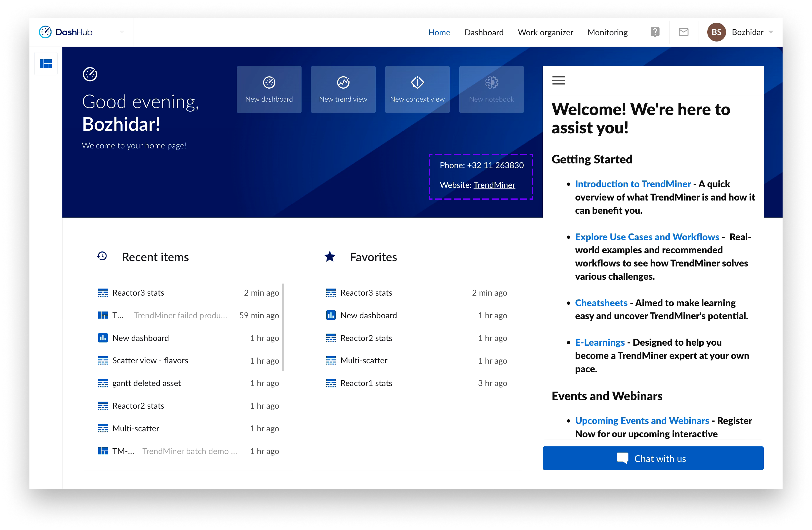
Task: Go to the Dashboard menu item
Action: click(x=484, y=32)
